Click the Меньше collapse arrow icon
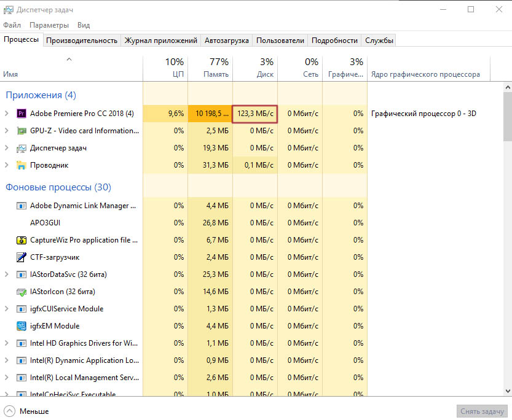 pyautogui.click(x=10, y=411)
